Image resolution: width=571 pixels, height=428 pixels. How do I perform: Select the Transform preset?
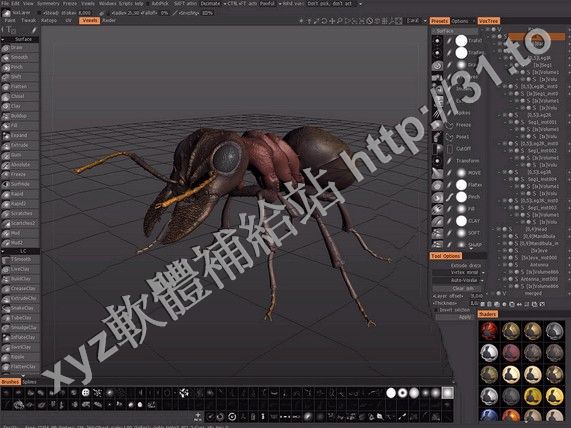(460, 161)
